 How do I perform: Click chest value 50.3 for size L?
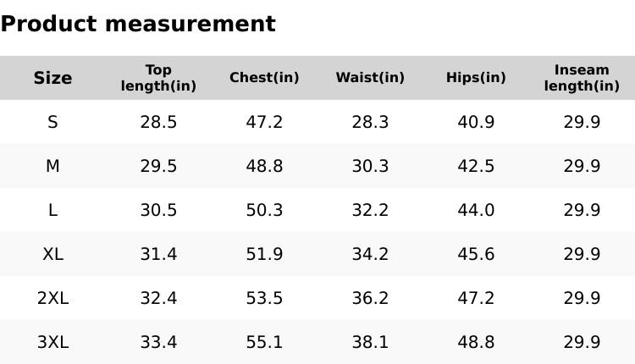point(264,210)
